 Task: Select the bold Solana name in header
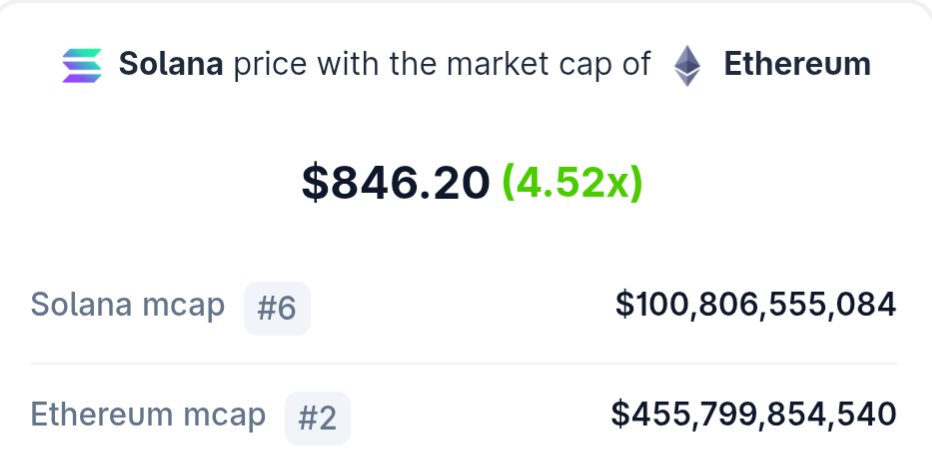point(171,64)
